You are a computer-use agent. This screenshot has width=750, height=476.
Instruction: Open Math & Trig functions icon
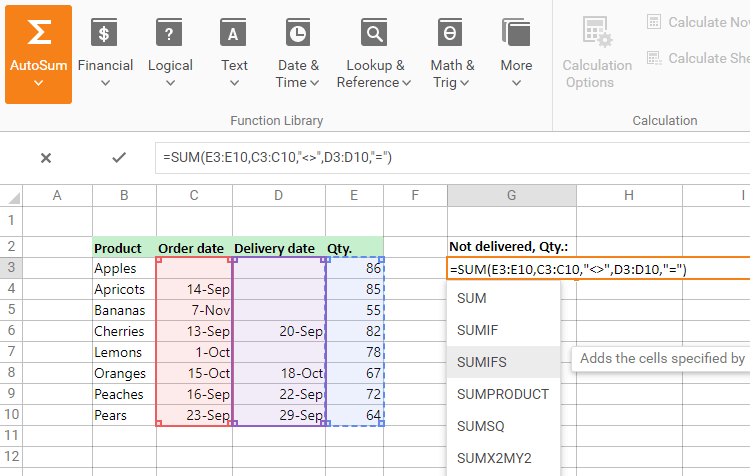click(450, 32)
